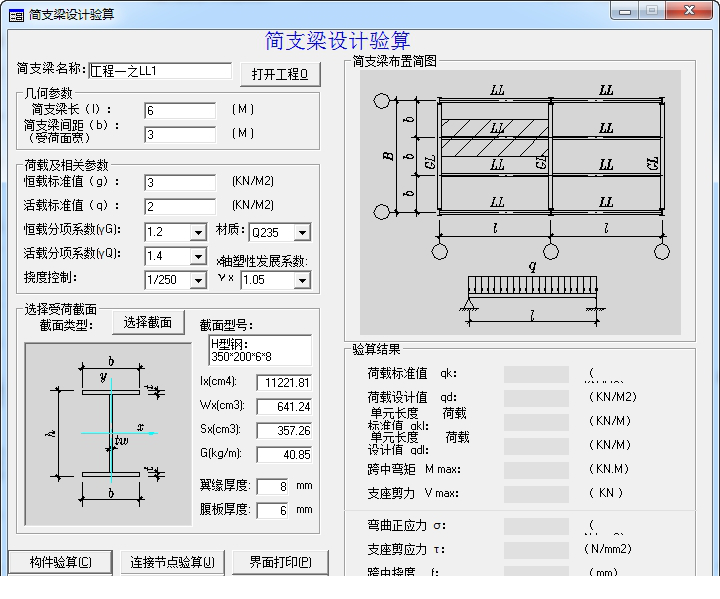Click the Sx(cm3) value 357.26 field

tap(284, 430)
